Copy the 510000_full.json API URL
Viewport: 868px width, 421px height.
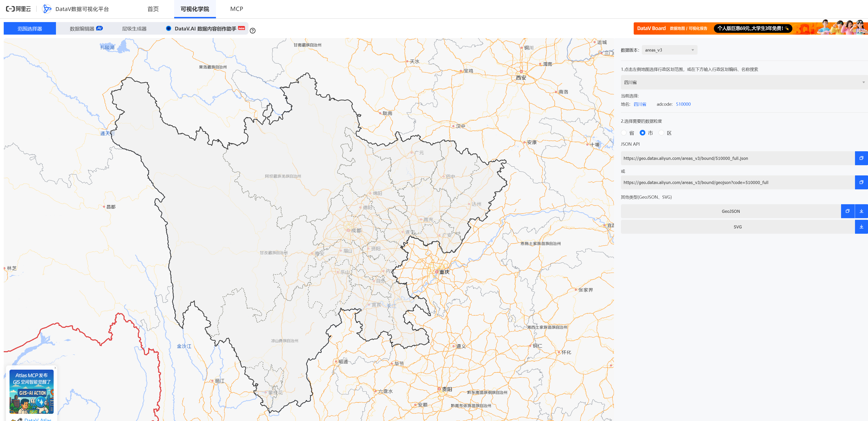(x=861, y=158)
